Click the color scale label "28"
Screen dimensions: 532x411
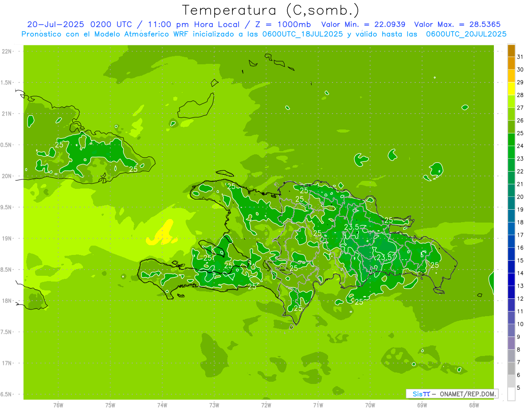pos(520,95)
